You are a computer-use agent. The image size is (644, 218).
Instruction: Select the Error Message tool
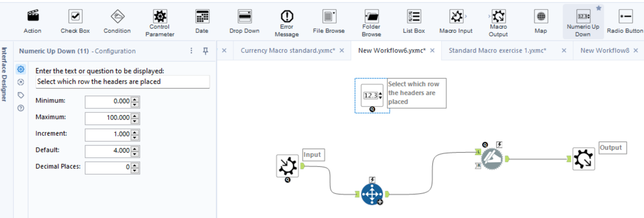(x=287, y=23)
